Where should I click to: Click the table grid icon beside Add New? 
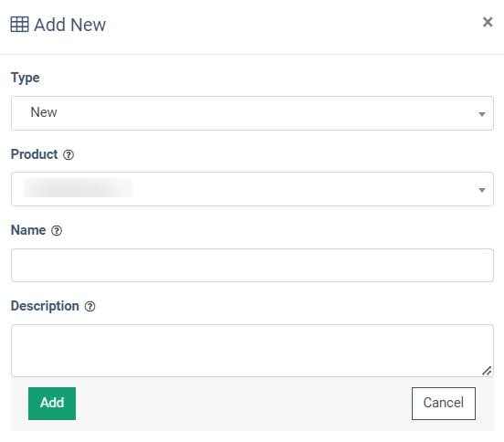coord(19,25)
